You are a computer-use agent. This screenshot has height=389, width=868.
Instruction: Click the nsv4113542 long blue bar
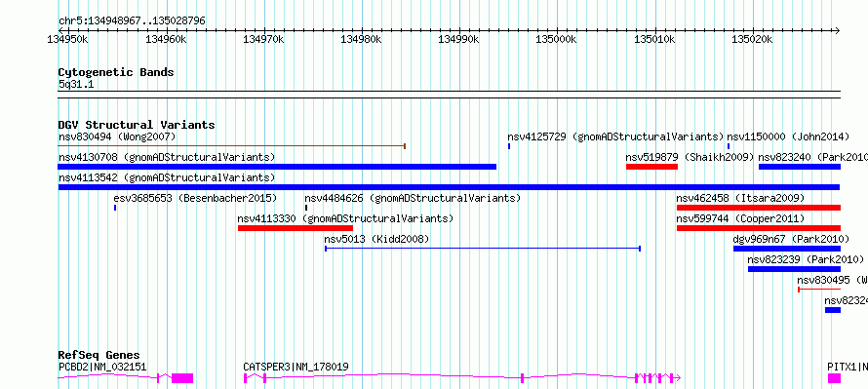[449, 187]
